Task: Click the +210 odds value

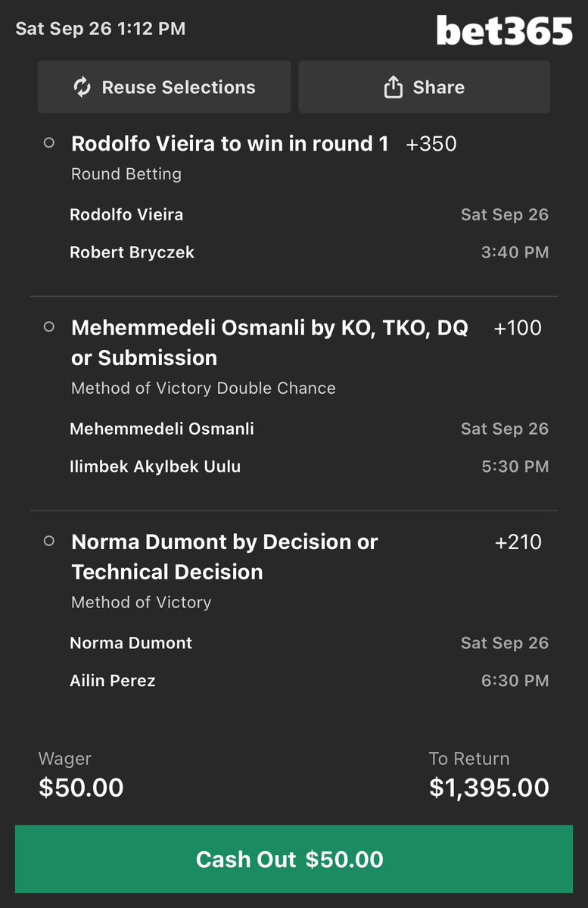Action: coord(518,542)
